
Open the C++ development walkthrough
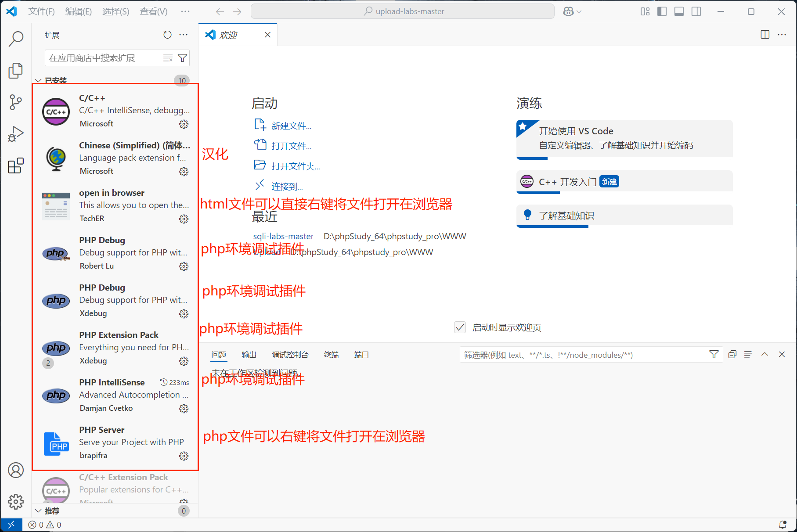point(624,181)
